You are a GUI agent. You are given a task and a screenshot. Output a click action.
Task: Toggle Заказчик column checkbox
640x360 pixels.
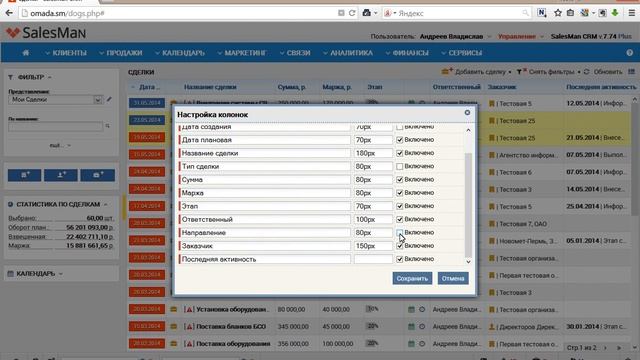(x=400, y=246)
